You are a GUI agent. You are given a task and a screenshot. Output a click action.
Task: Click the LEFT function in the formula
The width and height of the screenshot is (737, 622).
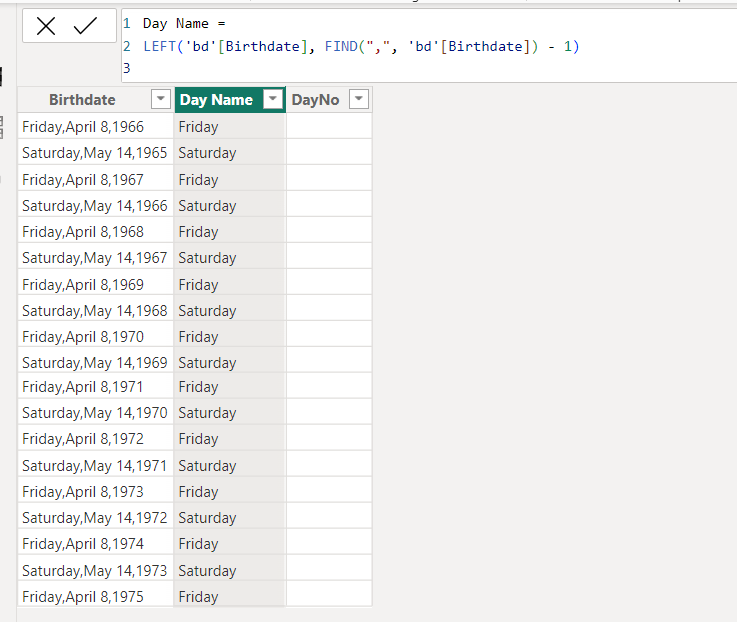(x=159, y=47)
